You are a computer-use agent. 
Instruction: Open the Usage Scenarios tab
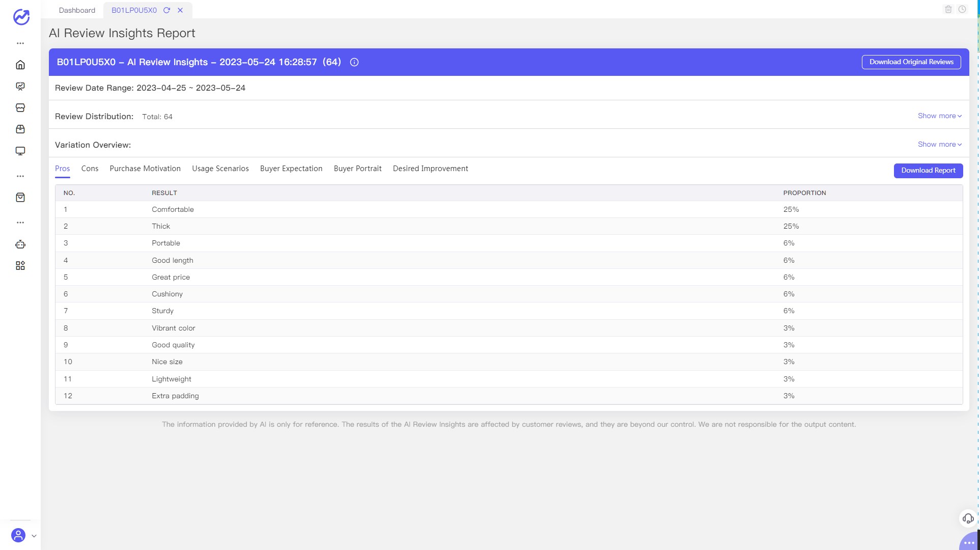tap(220, 169)
